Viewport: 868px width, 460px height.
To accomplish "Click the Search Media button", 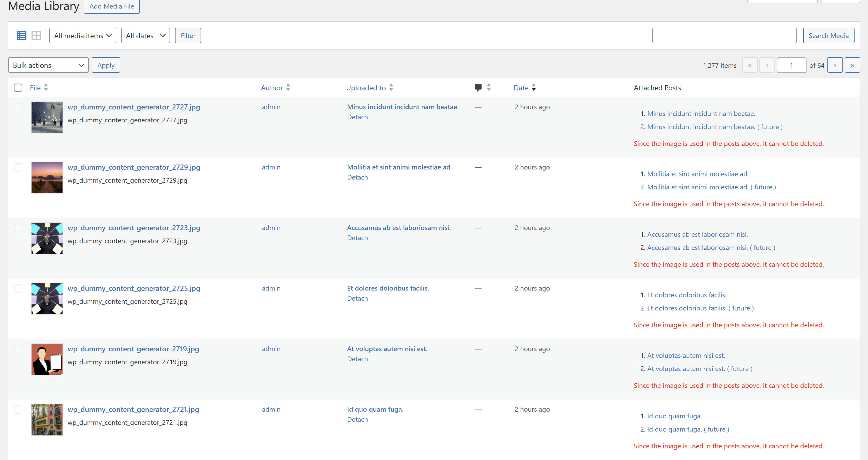I will pyautogui.click(x=828, y=35).
